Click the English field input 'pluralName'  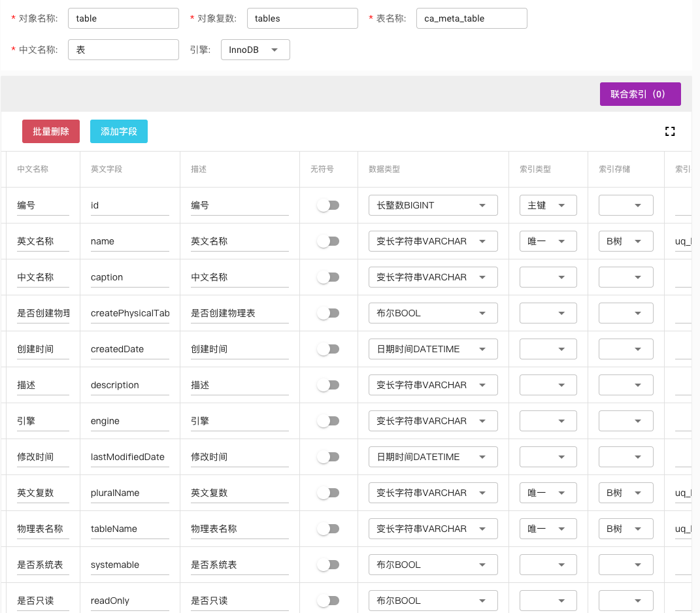pyautogui.click(x=130, y=493)
